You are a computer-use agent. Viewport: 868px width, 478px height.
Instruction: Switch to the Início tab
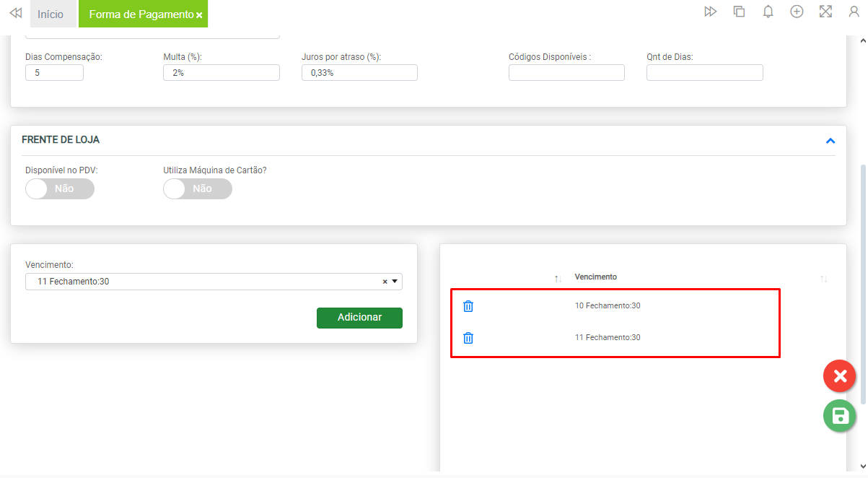pyautogui.click(x=51, y=14)
